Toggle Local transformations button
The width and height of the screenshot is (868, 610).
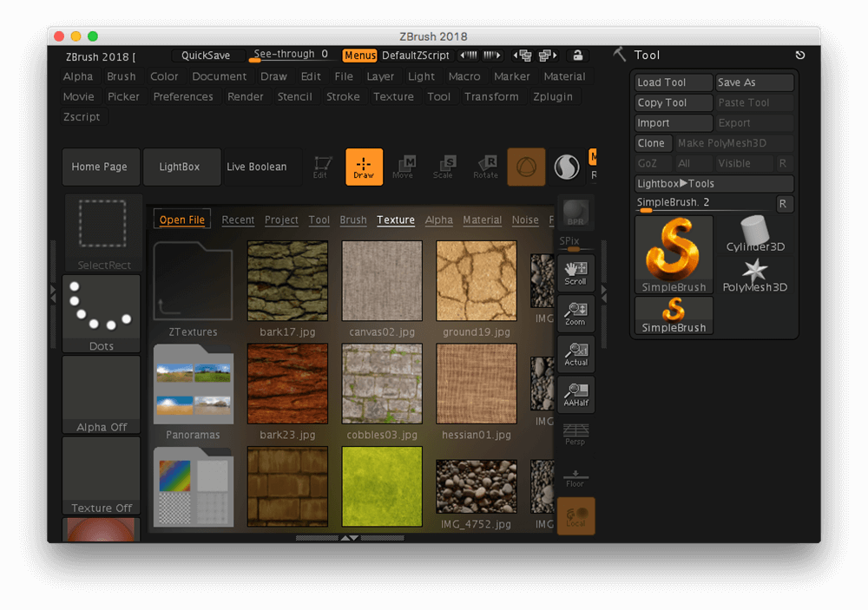click(575, 516)
